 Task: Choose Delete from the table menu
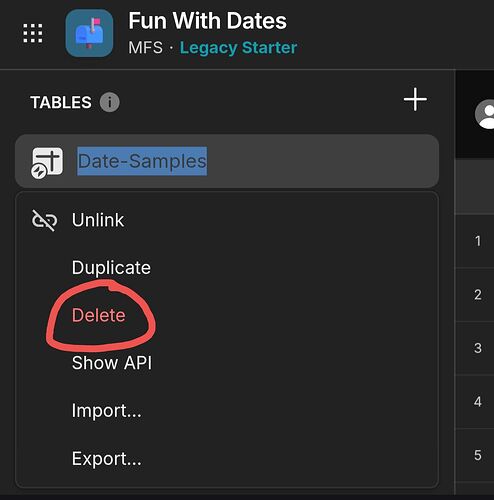coord(99,315)
